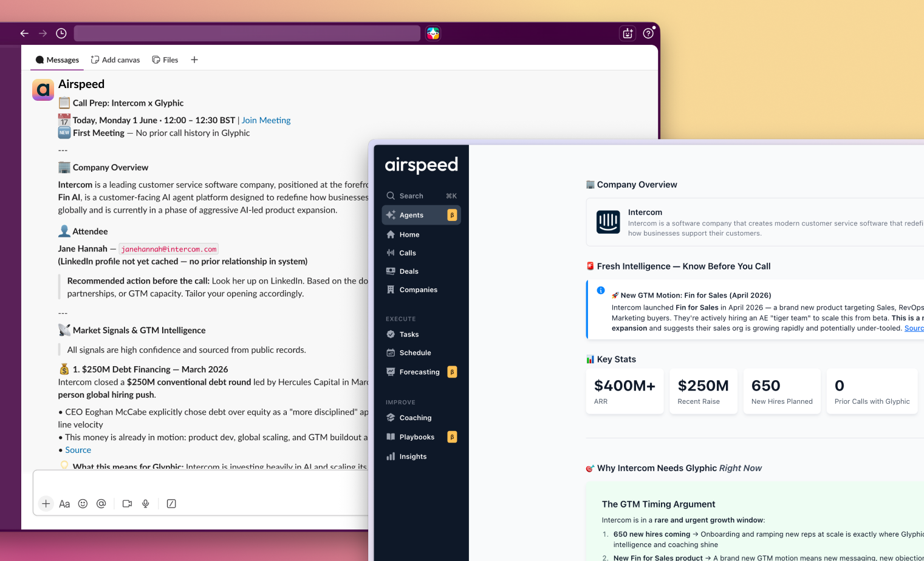Viewport: 924px width, 561px height.
Task: Select the 650 New Hires Planned card
Action: [782, 392]
